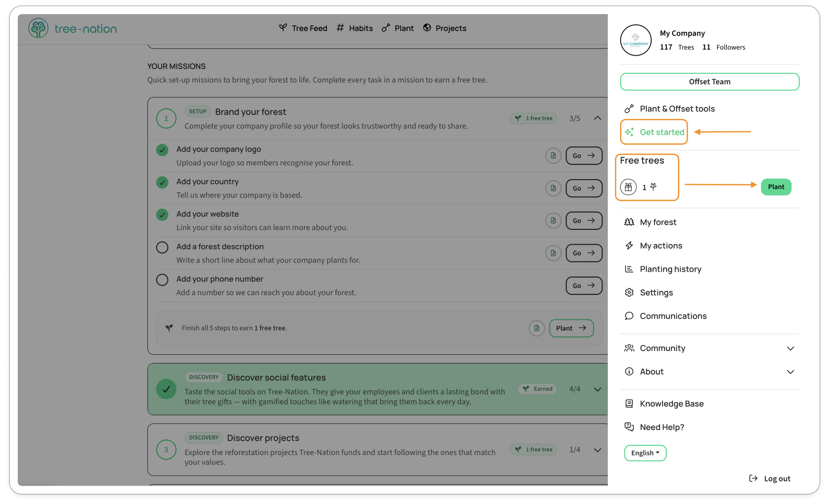Click the 11 Followers count
The image size is (831, 504).
click(723, 47)
